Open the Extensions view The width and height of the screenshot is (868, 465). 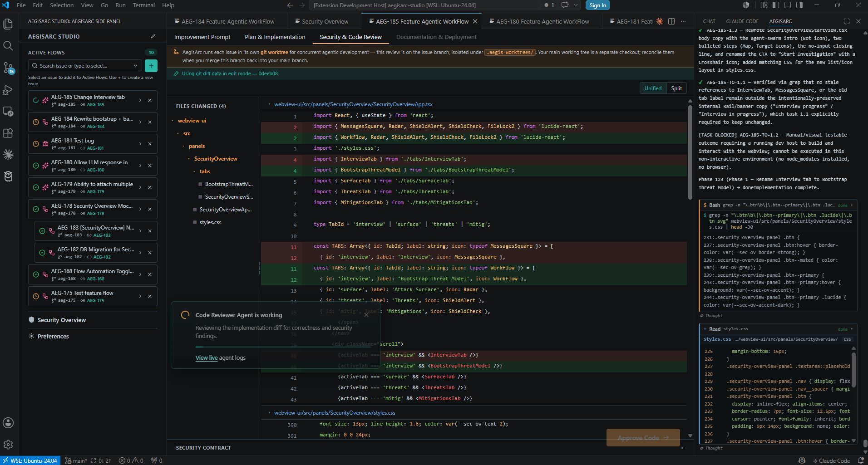pyautogui.click(x=8, y=133)
